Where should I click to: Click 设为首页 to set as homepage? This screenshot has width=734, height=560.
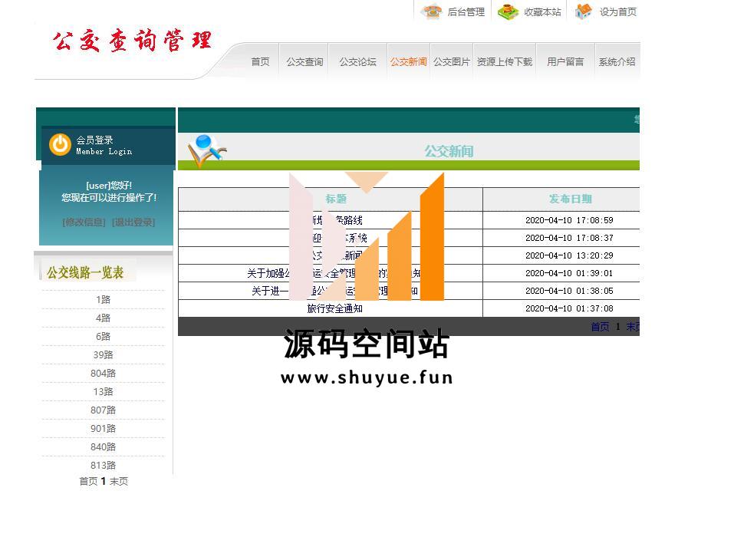pyautogui.click(x=618, y=12)
